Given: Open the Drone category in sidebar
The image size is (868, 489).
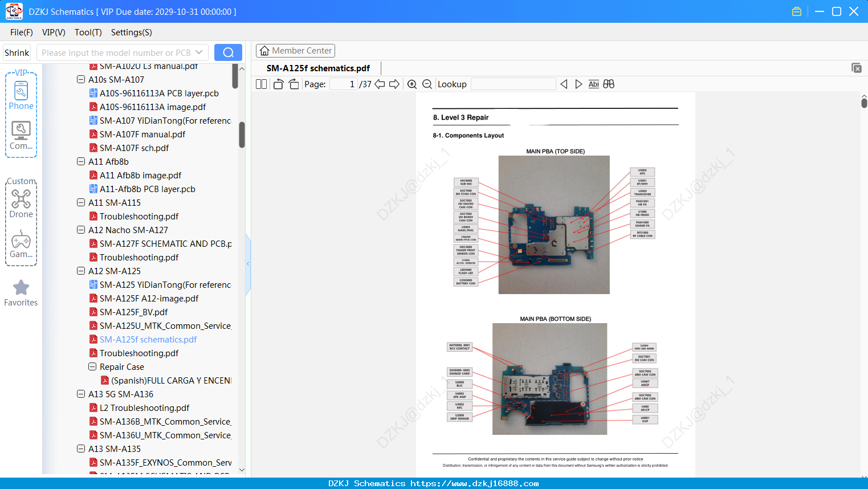Looking at the screenshot, I should coord(21,203).
